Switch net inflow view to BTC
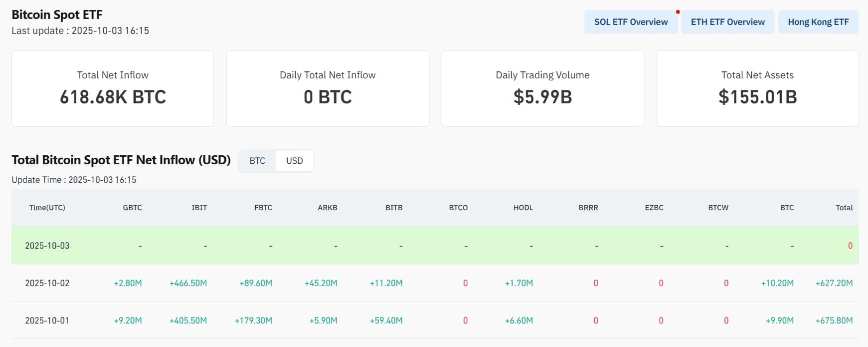This screenshot has height=347, width=868. [257, 161]
